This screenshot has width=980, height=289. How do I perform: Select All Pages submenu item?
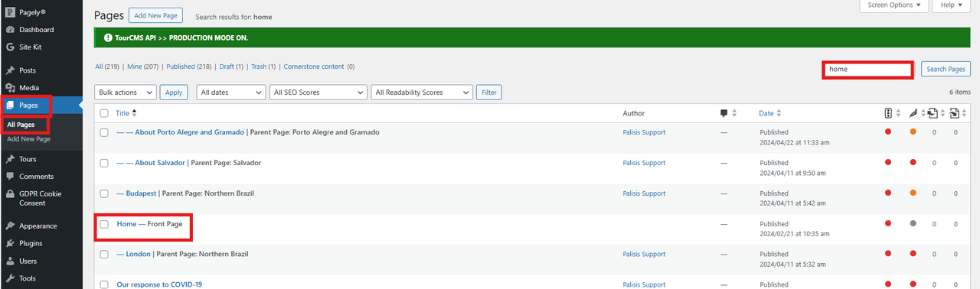pos(21,124)
